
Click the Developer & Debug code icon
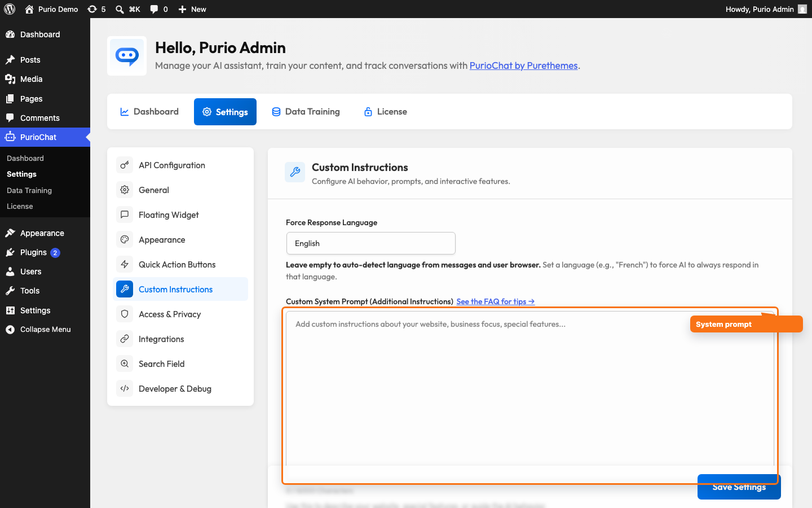pyautogui.click(x=125, y=388)
